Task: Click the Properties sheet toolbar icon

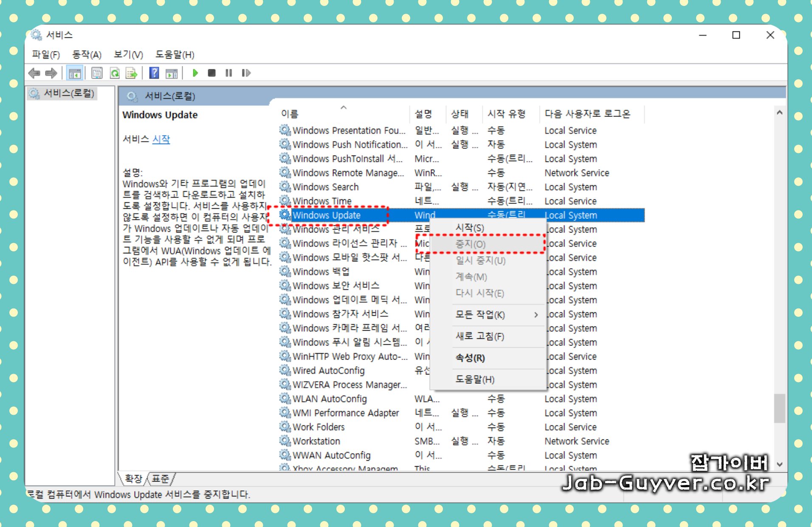Action: click(97, 73)
